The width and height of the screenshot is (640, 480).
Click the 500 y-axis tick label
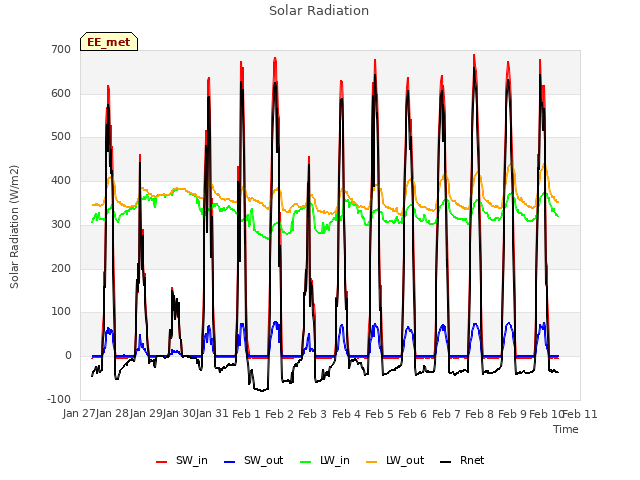point(61,137)
